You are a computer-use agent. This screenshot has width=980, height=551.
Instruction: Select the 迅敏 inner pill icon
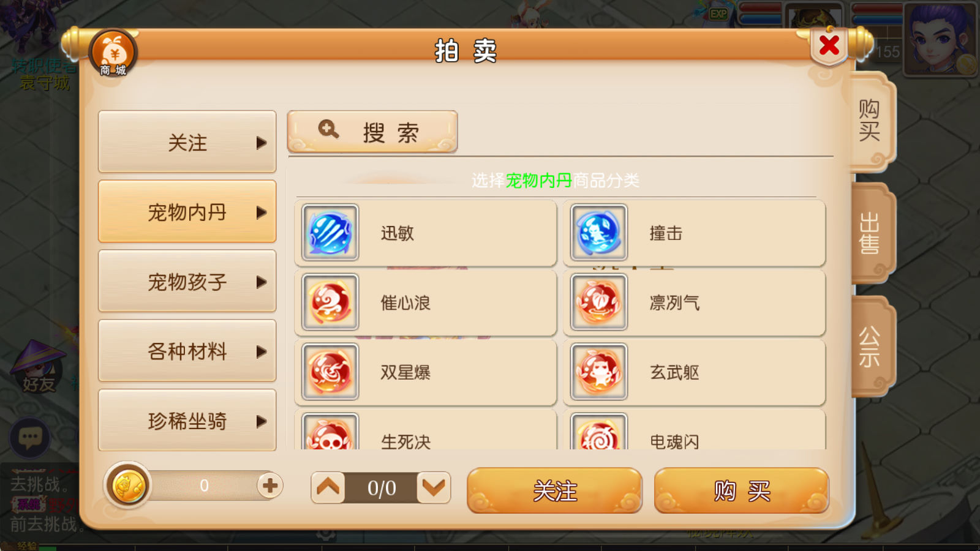tap(330, 233)
